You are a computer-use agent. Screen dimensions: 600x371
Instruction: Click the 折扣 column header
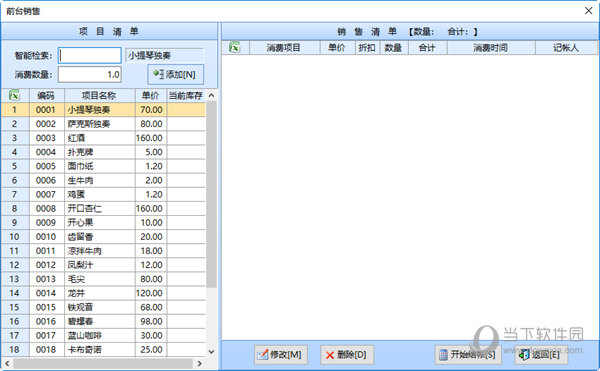pyautogui.click(x=367, y=47)
